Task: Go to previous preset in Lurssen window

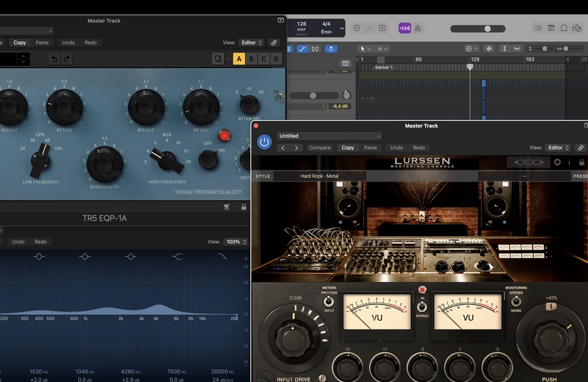Action: pos(283,148)
